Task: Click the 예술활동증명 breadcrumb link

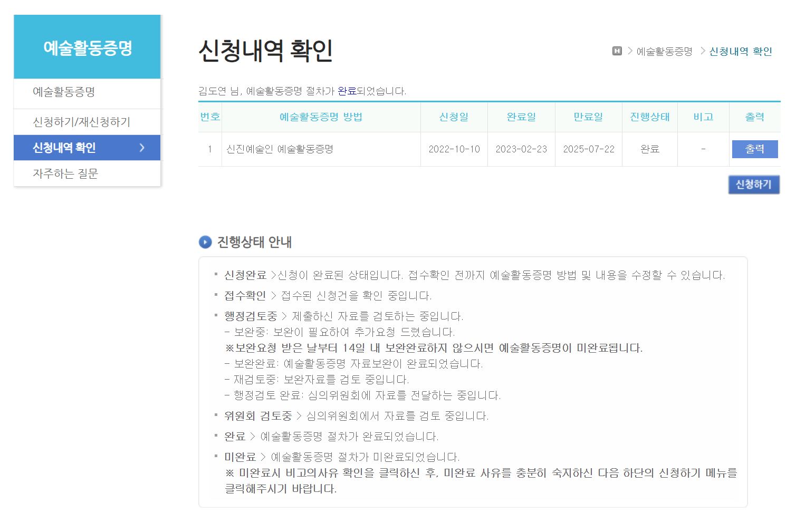Action: click(x=664, y=51)
